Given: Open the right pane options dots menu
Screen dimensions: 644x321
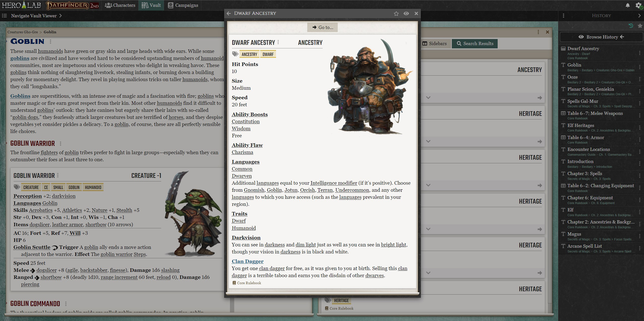Looking at the screenshot, I should [x=538, y=32].
